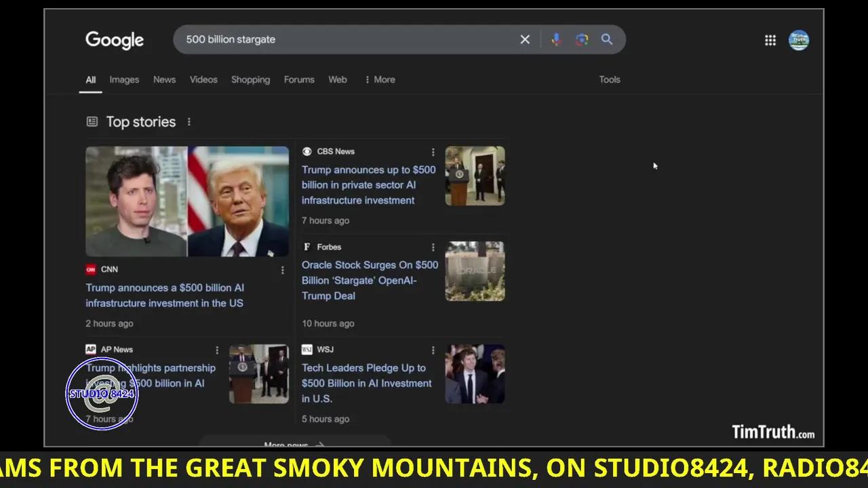Open AP News headline 'Trump highlights partnership'

tap(151, 375)
